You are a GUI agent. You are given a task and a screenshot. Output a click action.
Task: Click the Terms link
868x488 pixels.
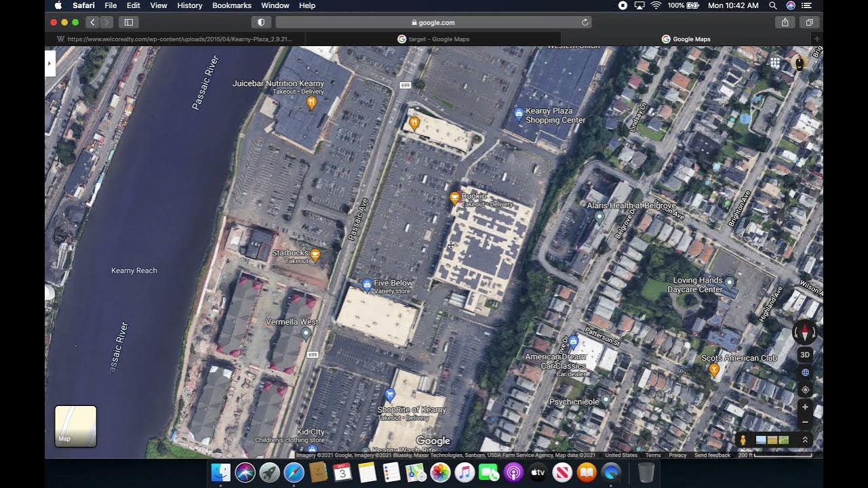(x=653, y=455)
